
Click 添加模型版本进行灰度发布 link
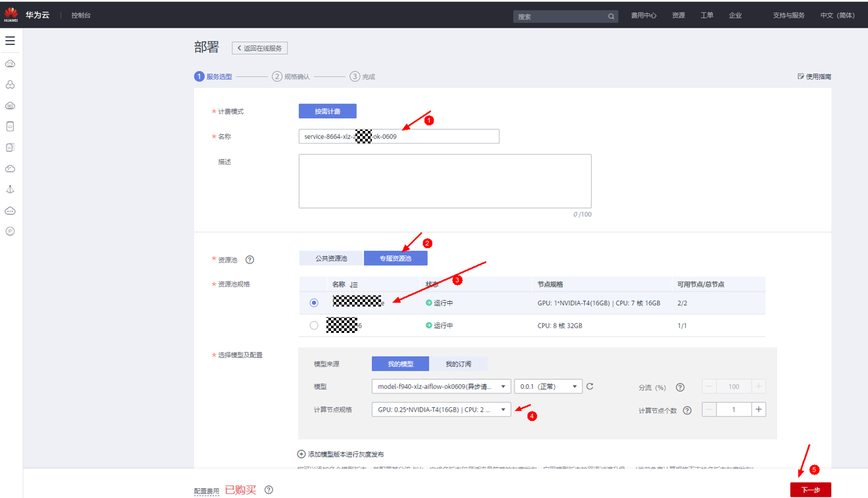(x=346, y=454)
